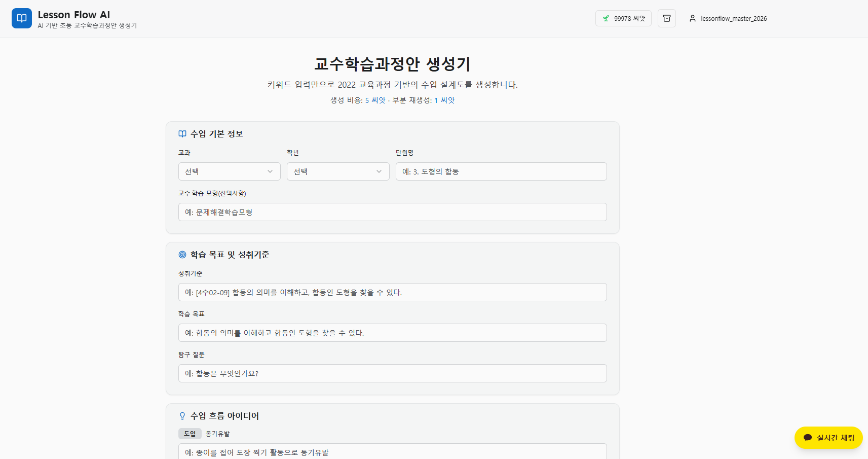Open the archive box icon in header
This screenshot has width=868, height=459.
point(666,18)
